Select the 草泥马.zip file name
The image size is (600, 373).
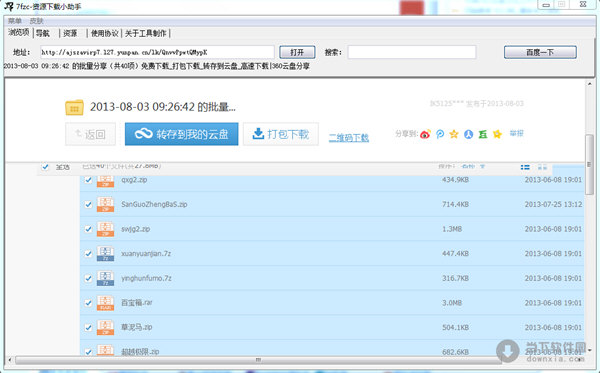(x=137, y=327)
